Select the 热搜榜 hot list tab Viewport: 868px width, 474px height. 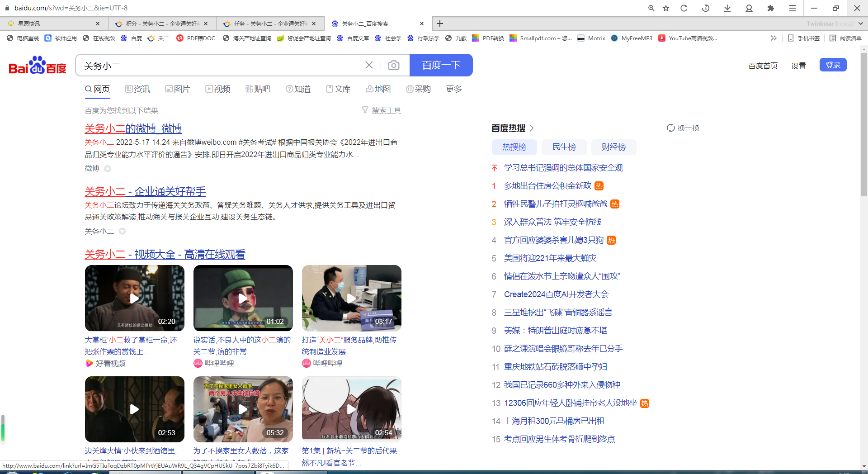[x=514, y=147]
